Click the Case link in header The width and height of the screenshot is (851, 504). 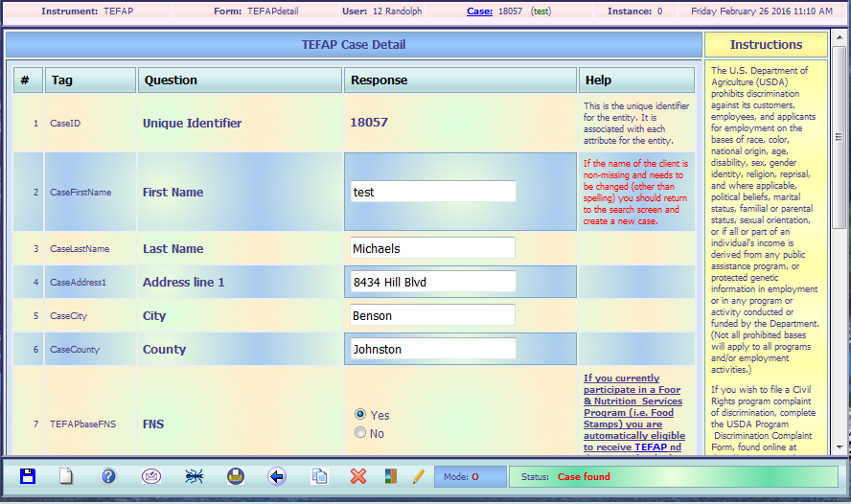coord(479,11)
